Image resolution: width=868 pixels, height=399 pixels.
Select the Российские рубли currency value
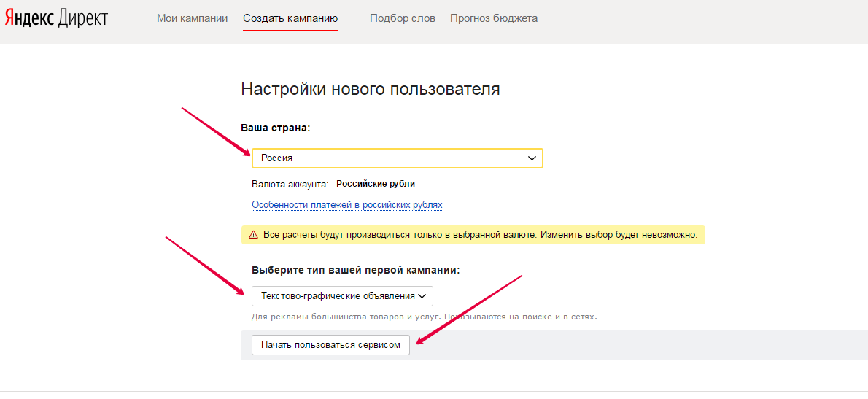click(376, 184)
